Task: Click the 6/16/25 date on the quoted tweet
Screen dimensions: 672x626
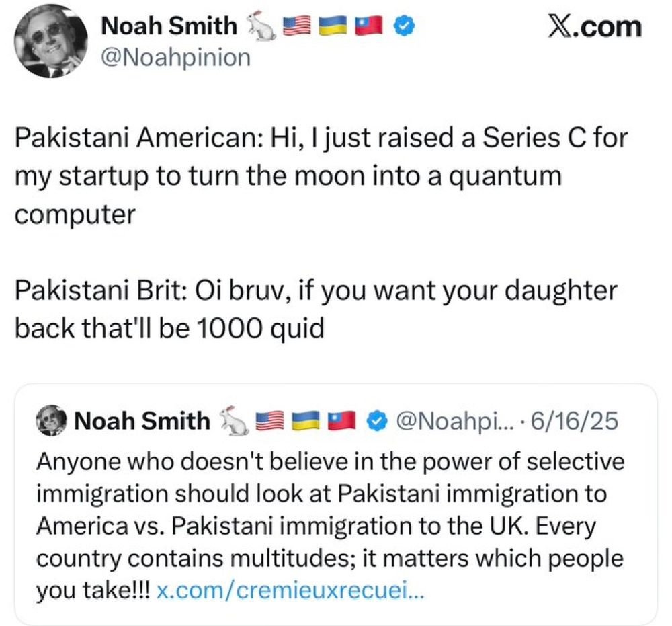Action: (575, 422)
